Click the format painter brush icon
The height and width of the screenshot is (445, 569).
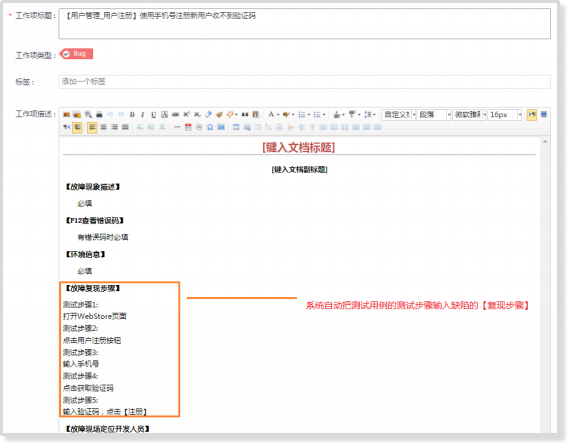[219, 115]
